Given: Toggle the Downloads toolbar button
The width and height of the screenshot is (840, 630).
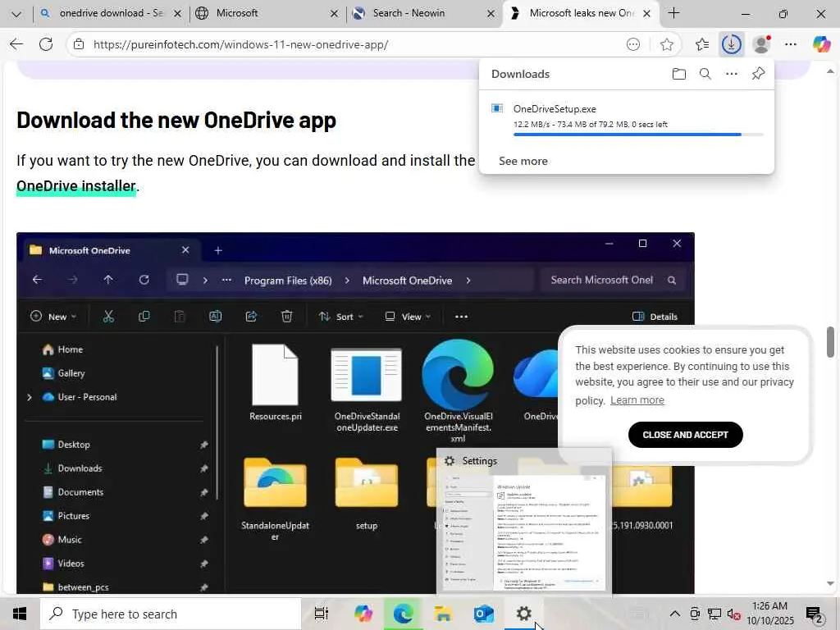Looking at the screenshot, I should [x=731, y=44].
